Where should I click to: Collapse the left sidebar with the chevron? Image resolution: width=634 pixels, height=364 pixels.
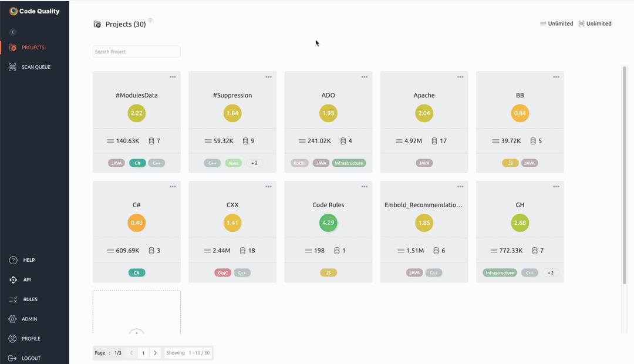pyautogui.click(x=12, y=32)
